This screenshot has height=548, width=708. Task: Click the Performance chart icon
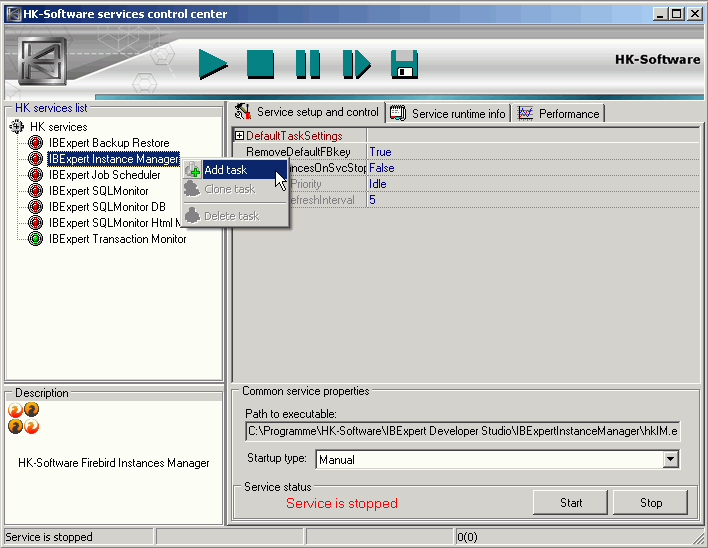525,113
